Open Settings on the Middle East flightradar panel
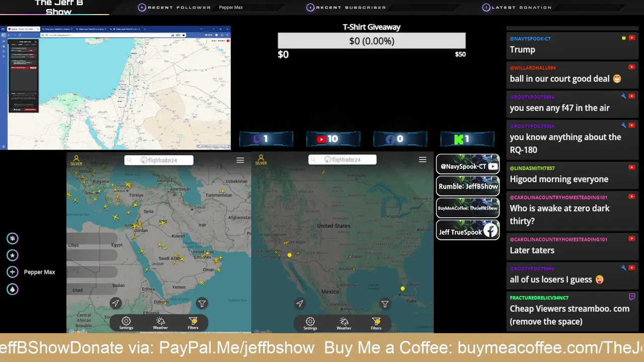Viewport: 644px width, 362px height. coord(126,323)
